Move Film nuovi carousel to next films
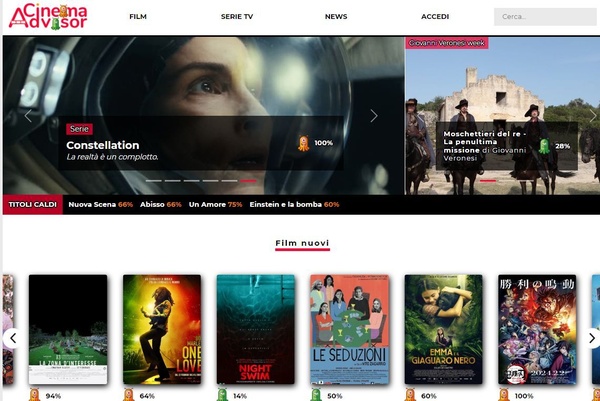Image resolution: width=600 pixels, height=401 pixels. pyautogui.click(x=592, y=338)
